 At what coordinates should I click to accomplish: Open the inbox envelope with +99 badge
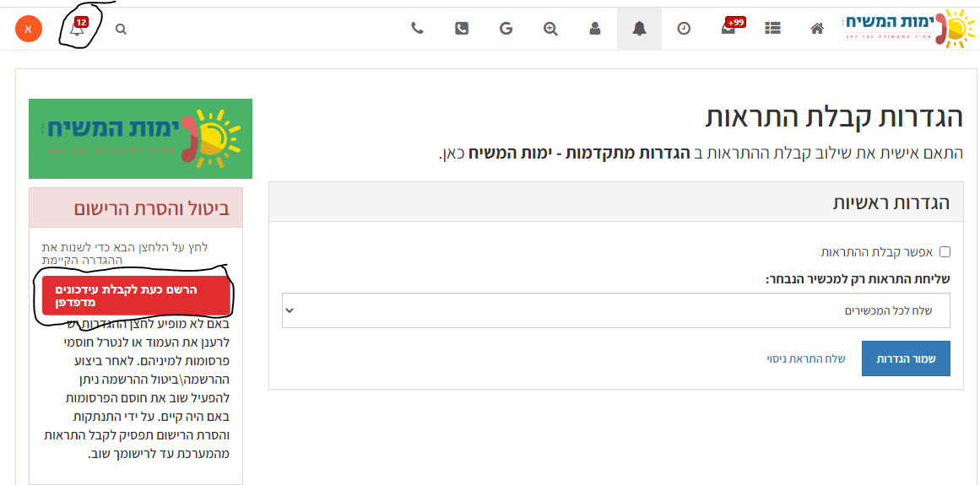728,29
